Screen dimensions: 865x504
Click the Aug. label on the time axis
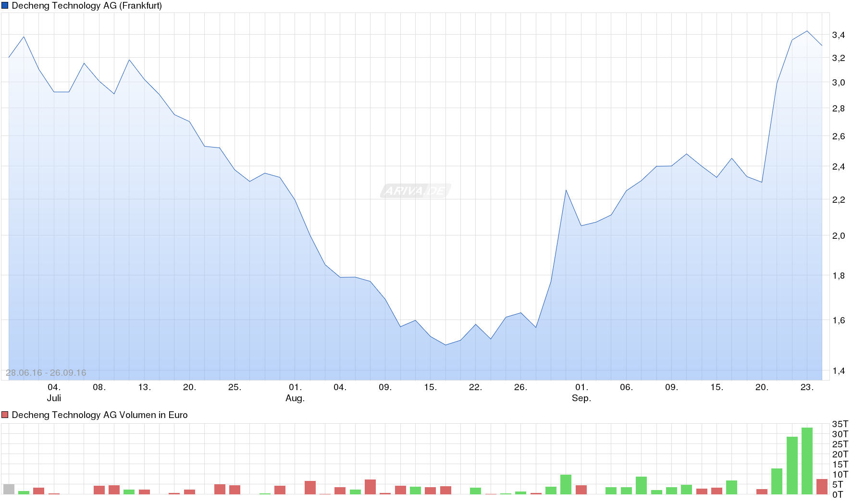click(x=295, y=398)
